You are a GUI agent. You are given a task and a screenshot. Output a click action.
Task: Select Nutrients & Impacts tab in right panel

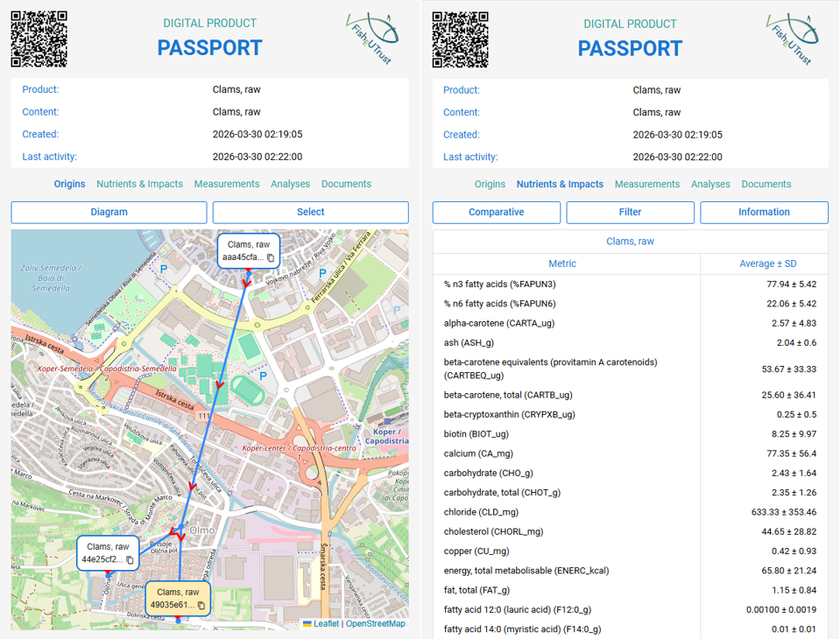click(x=560, y=184)
